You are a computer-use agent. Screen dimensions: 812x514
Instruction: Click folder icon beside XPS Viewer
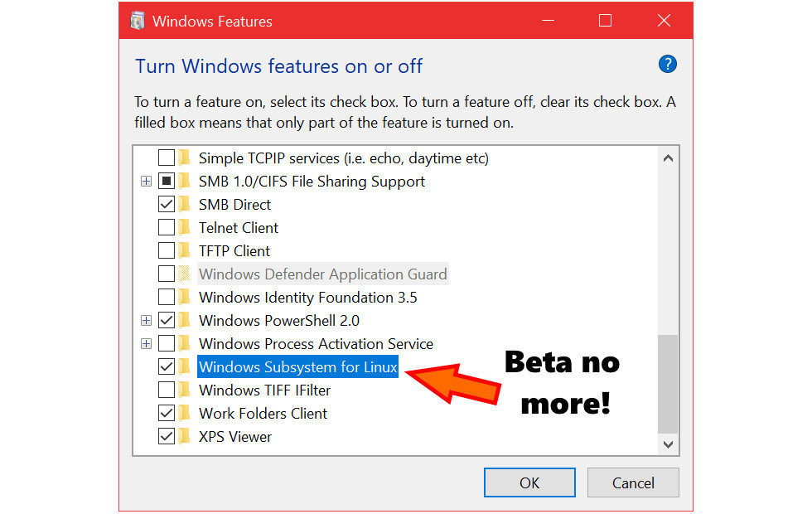click(x=184, y=436)
